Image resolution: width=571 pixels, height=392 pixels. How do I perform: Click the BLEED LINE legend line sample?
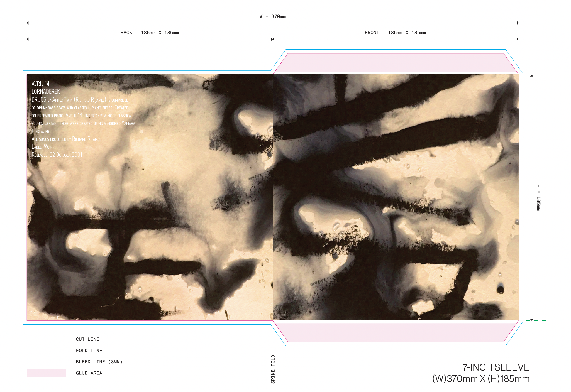[x=46, y=362]
